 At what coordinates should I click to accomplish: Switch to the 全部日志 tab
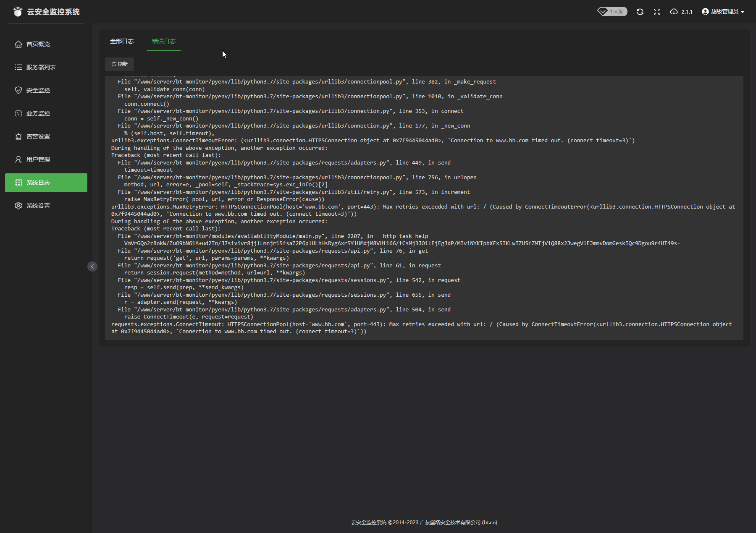(122, 41)
